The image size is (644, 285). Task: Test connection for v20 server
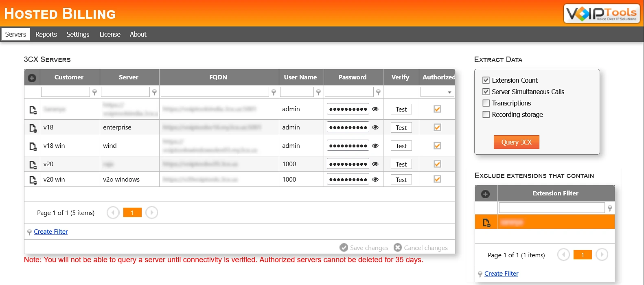(401, 164)
